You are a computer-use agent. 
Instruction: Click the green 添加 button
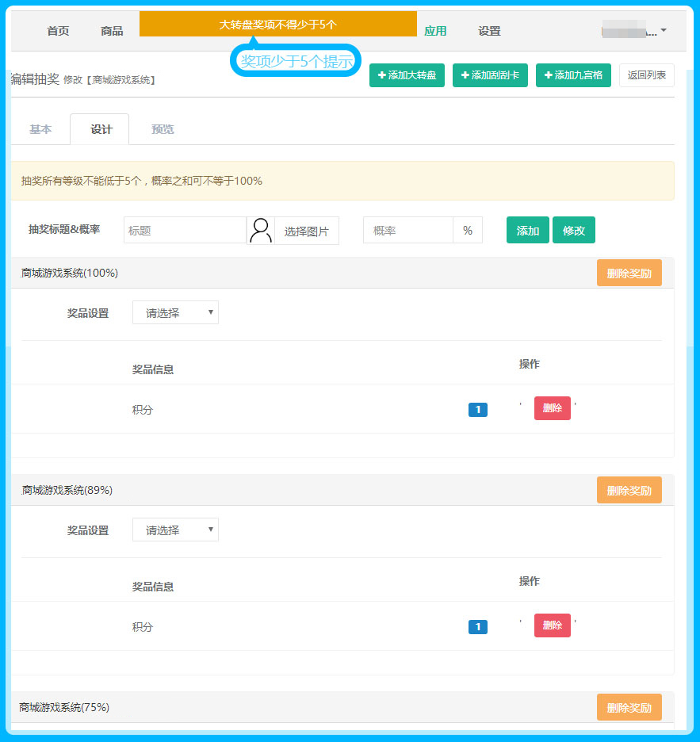tap(527, 231)
